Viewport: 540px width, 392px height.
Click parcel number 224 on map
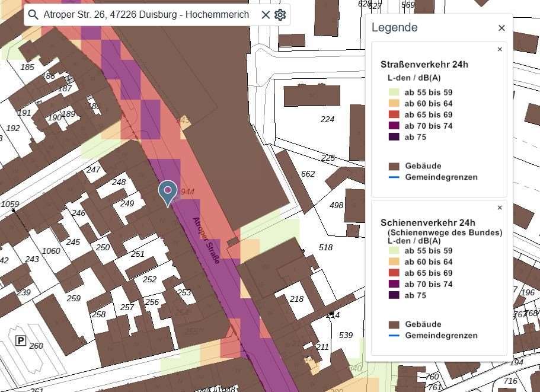(327, 119)
